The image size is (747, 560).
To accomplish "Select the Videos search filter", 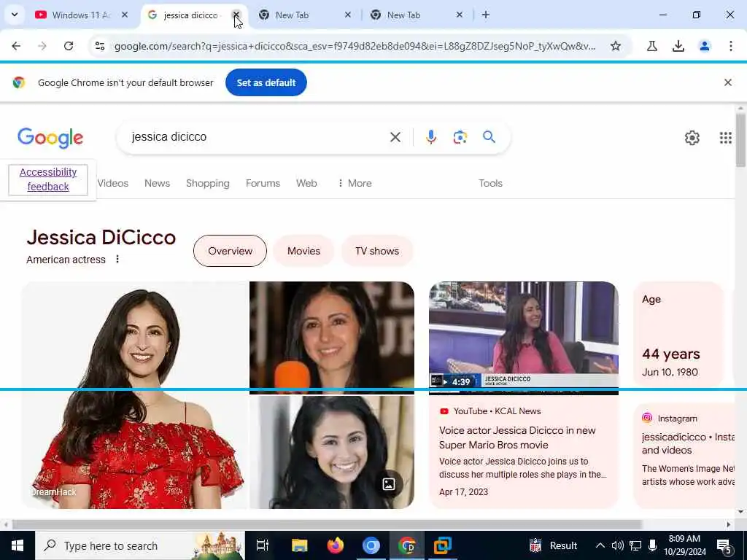I will (x=112, y=183).
